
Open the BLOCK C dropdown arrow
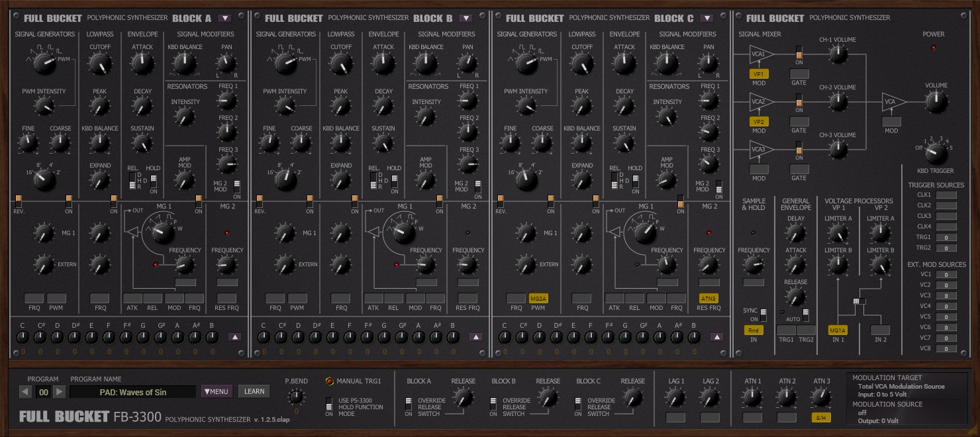tap(707, 19)
